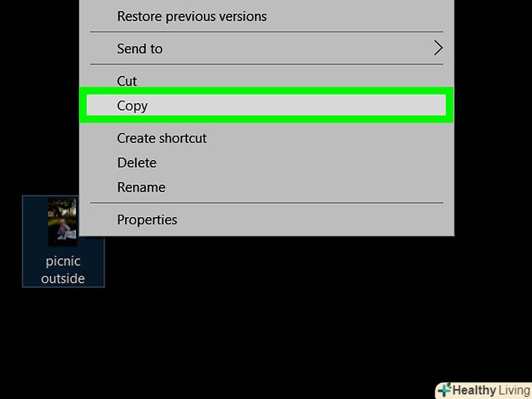The height and width of the screenshot is (399, 532).
Task: Open Properties from the context menu
Action: pos(147,220)
